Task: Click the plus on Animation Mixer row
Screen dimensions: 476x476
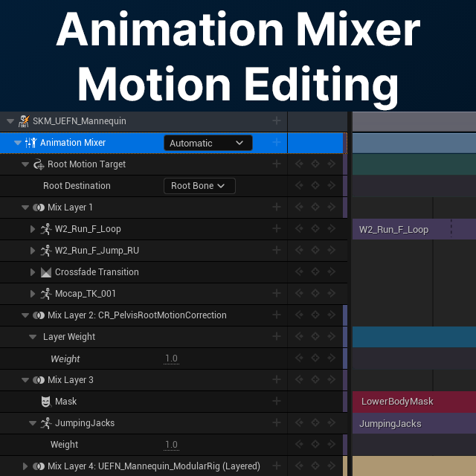Action: click(276, 142)
